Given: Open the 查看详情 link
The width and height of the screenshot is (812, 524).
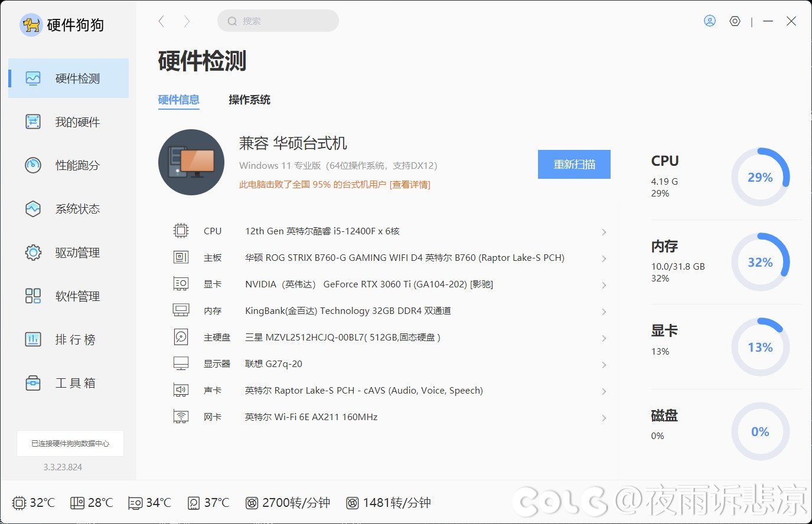Looking at the screenshot, I should pyautogui.click(x=410, y=185).
